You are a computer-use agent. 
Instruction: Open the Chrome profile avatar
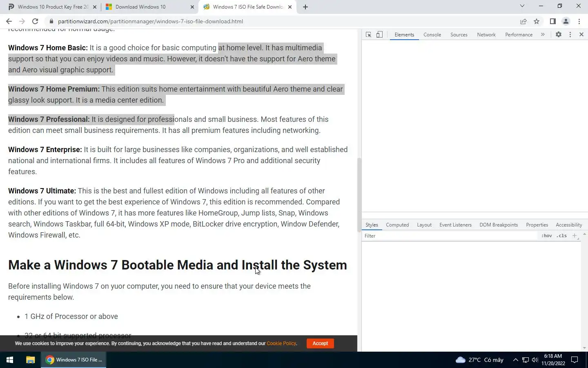pyautogui.click(x=566, y=21)
